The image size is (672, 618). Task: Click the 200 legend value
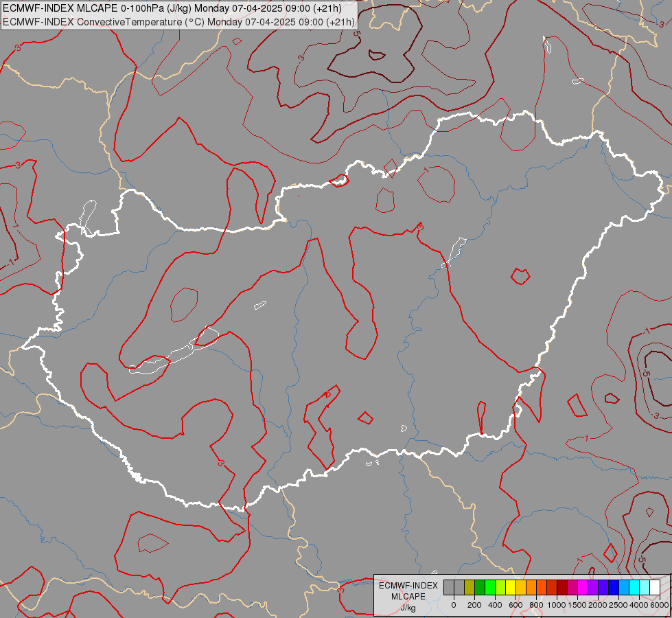(x=474, y=605)
